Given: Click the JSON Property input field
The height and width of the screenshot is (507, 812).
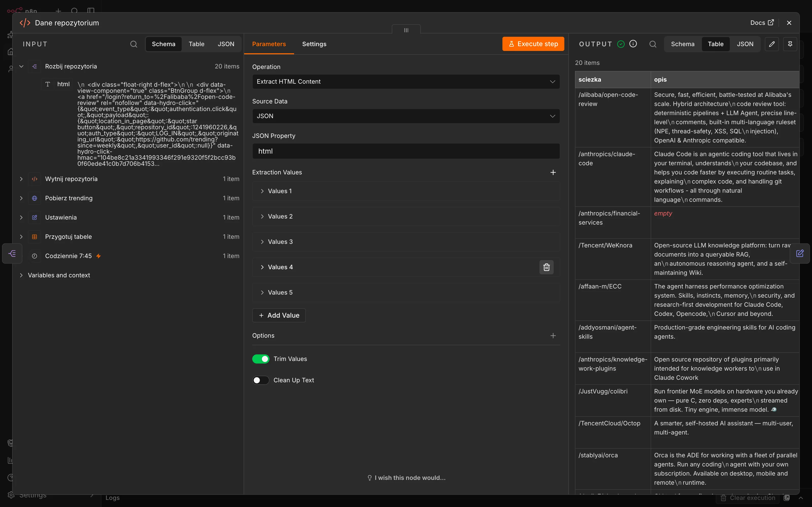Looking at the screenshot, I should pos(406,151).
